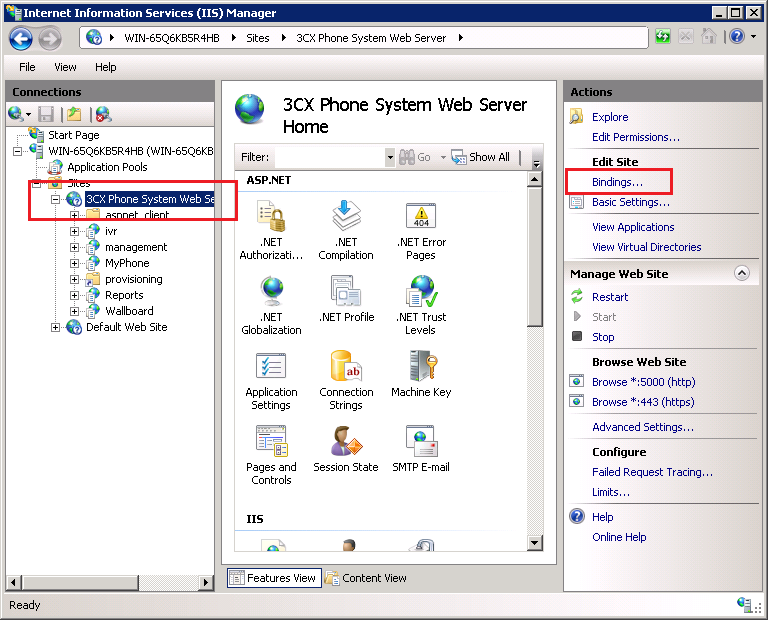Viewport: 768px width, 620px height.
Task: Switch to Features View tab
Action: coord(274,578)
